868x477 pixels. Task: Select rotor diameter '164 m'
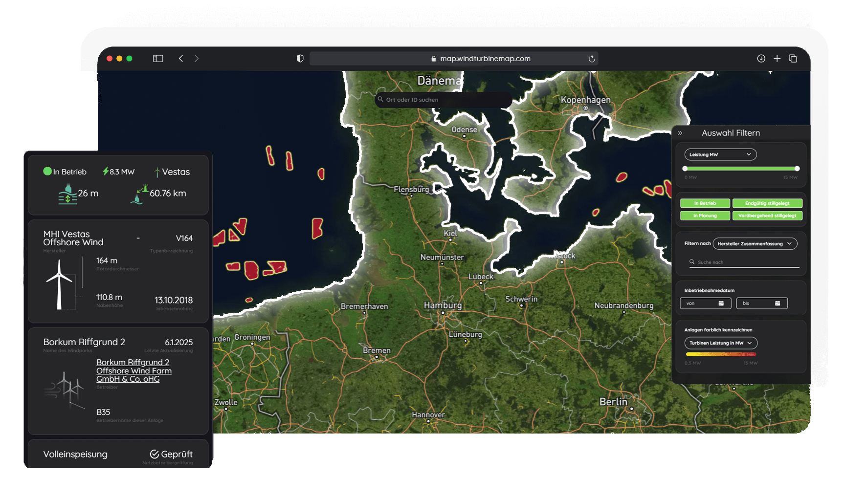[107, 260]
